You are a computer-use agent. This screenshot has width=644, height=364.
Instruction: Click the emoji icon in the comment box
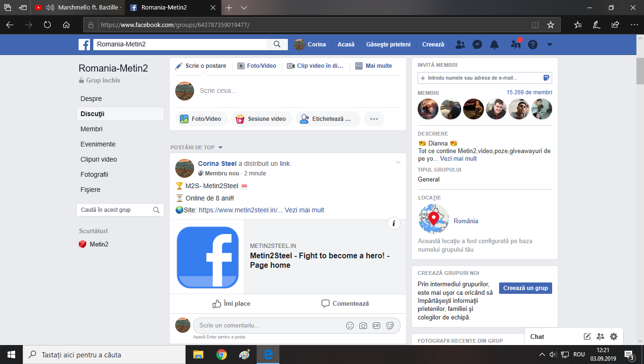(x=350, y=326)
